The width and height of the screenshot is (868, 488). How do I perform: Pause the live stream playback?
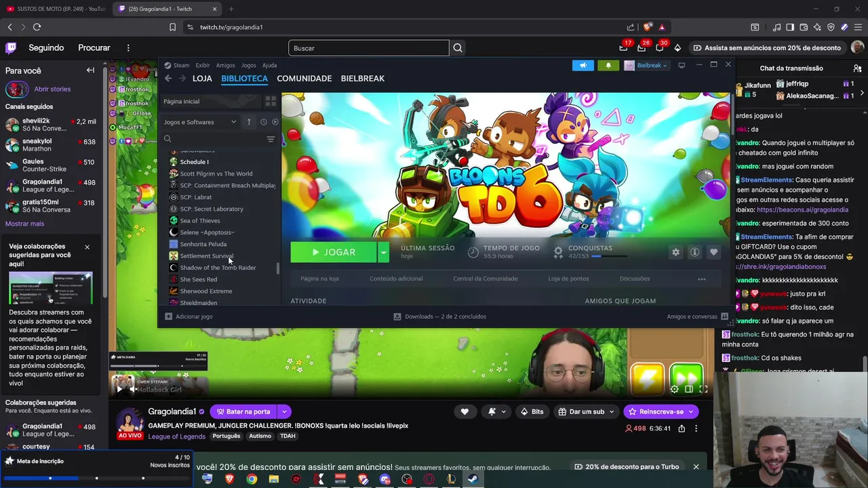[x=120, y=389]
